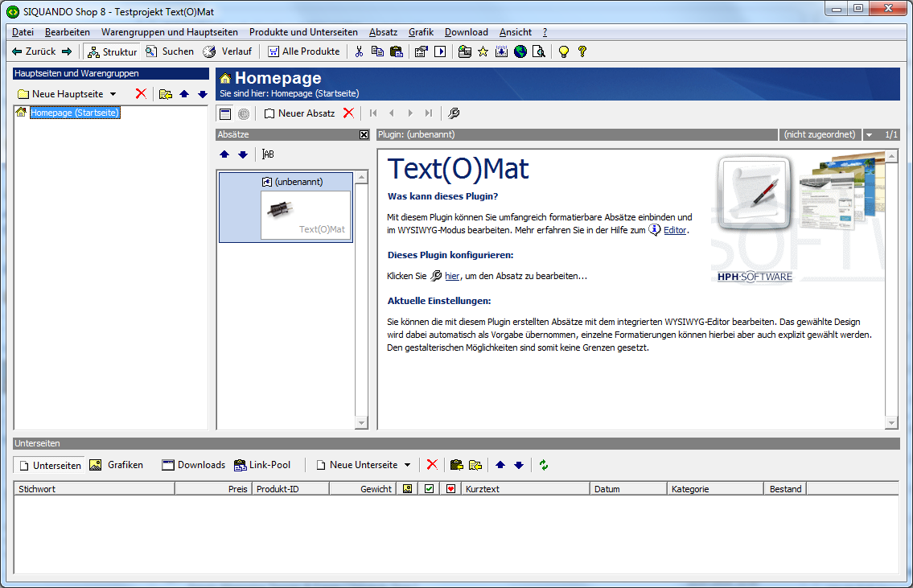This screenshot has height=588, width=913.
Task: Show Alle Produkte
Action: [303, 51]
